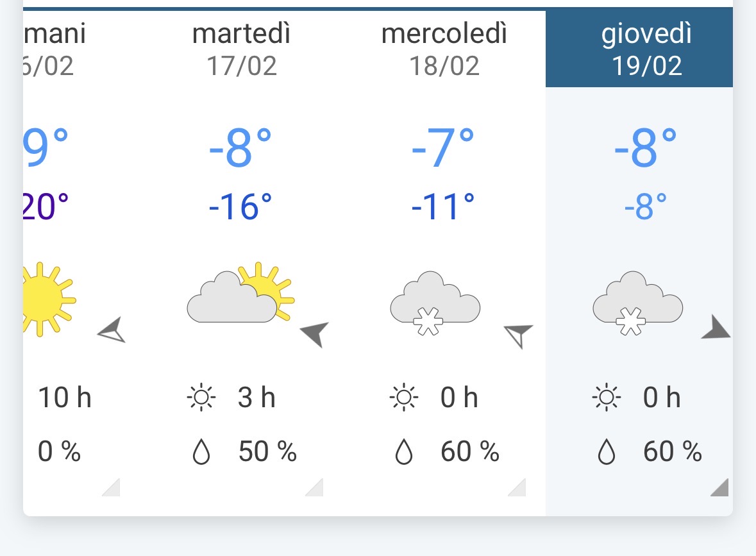756x556 pixels.
Task: Click the partly cloudy icon for martedì
Action: 240,294
